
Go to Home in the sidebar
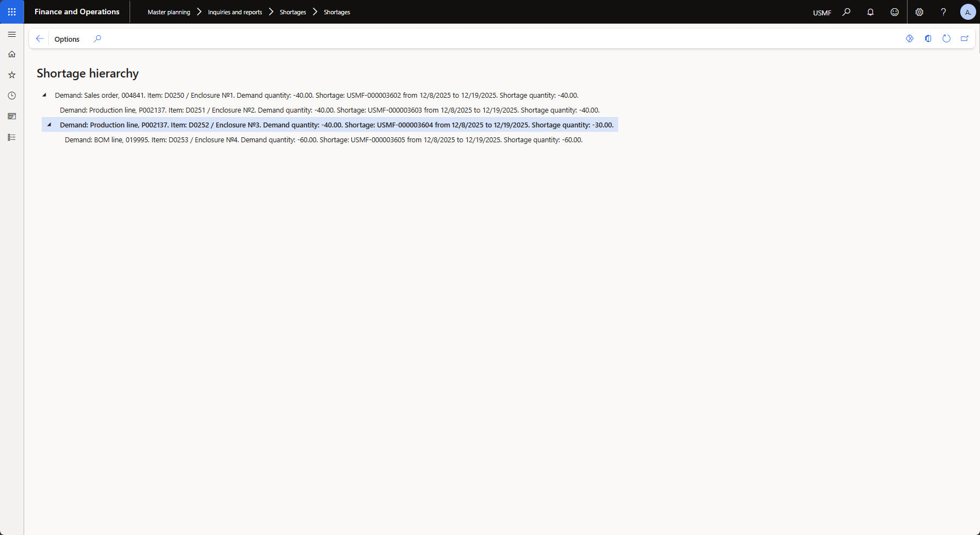[x=12, y=54]
